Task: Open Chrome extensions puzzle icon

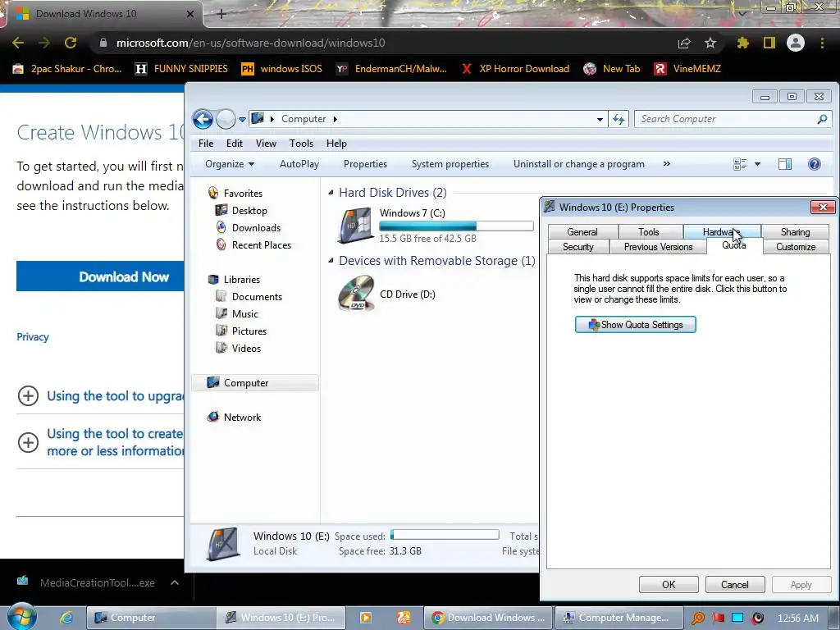Action: 742,43
